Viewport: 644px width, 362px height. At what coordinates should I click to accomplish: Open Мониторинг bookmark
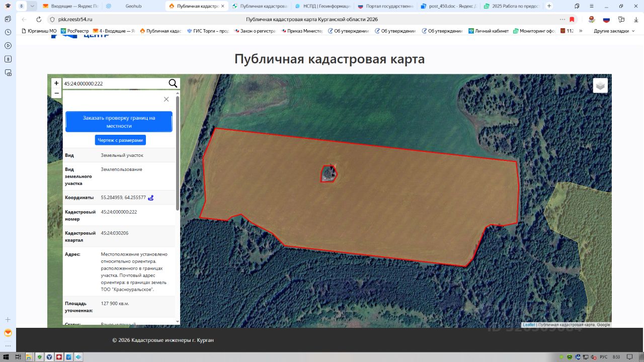pos(534,31)
